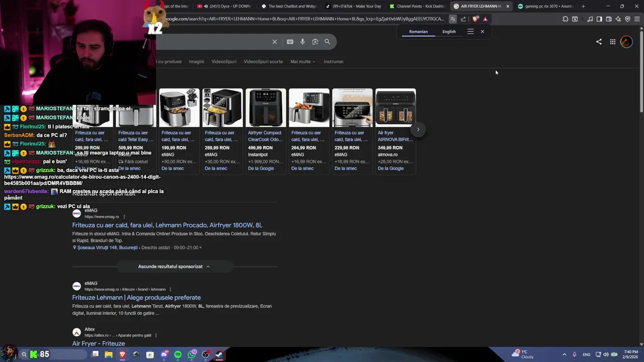
Task: Open Windows Task View in taskbar
Action: [x=95, y=354]
